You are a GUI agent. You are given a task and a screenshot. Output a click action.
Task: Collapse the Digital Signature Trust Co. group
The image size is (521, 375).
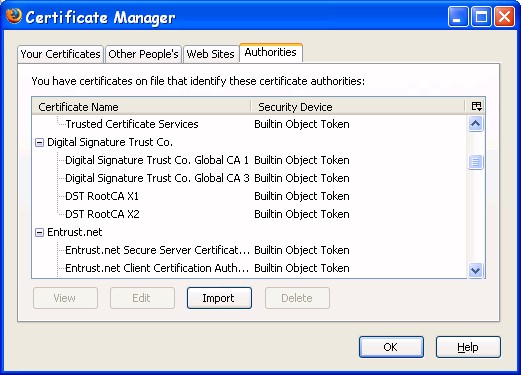coord(39,143)
